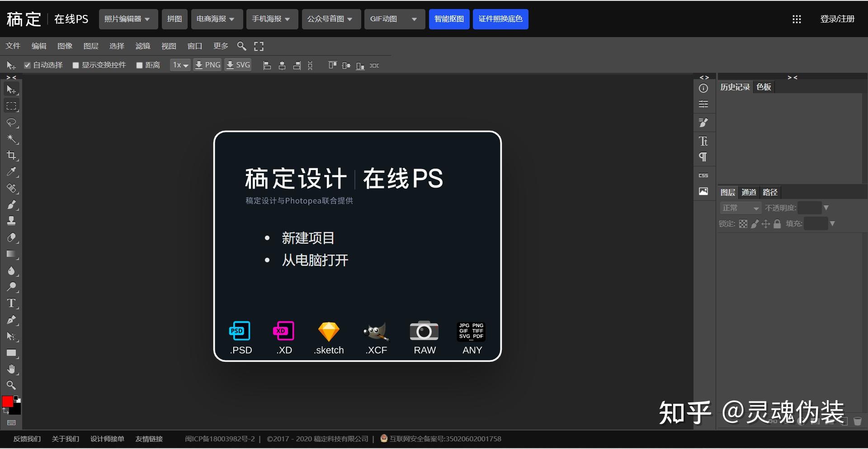This screenshot has height=449, width=868.
Task: Open the 滤镜 menu
Action: [x=143, y=46]
